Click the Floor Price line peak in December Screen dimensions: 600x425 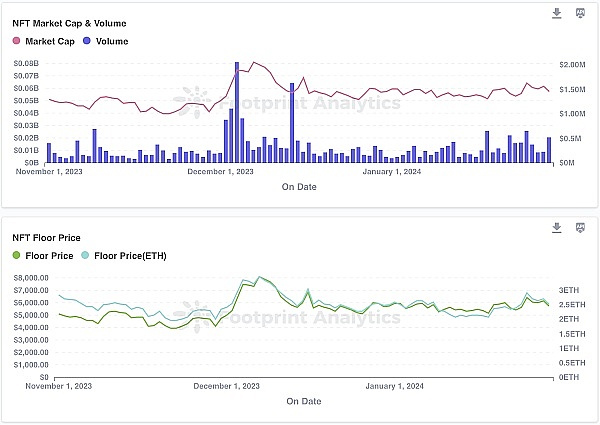tap(259, 279)
